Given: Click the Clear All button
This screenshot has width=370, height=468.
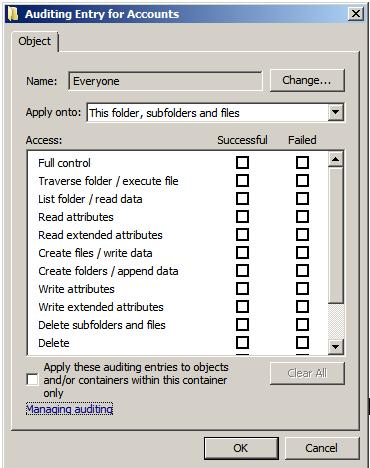Looking at the screenshot, I should tap(307, 373).
